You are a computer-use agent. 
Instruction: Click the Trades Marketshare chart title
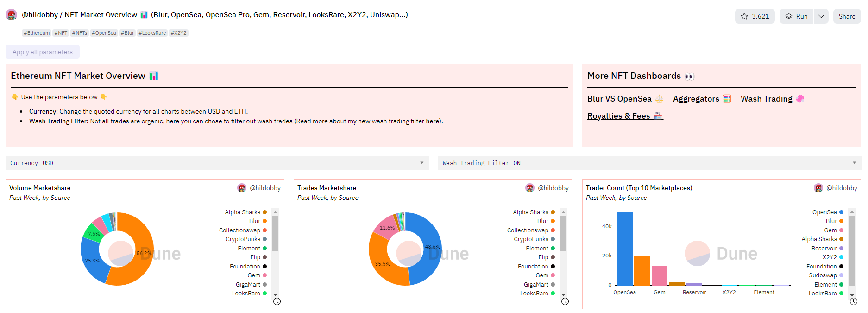pyautogui.click(x=327, y=188)
